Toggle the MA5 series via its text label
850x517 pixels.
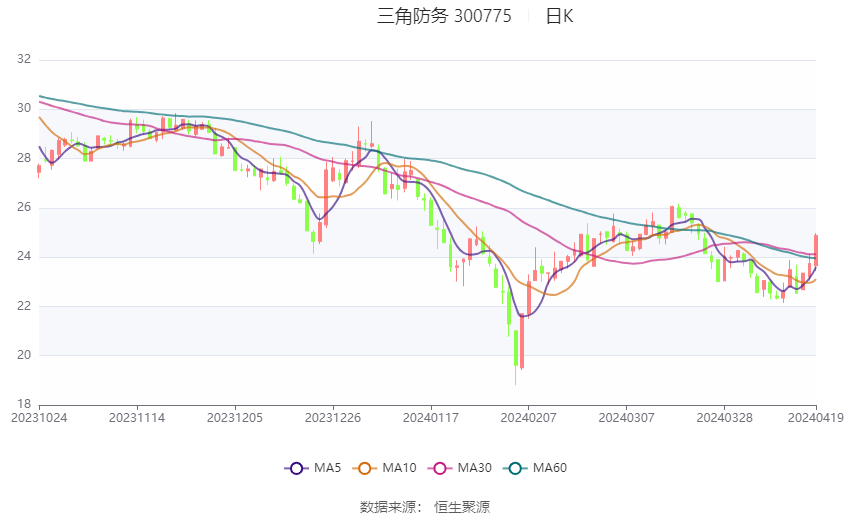coord(328,468)
